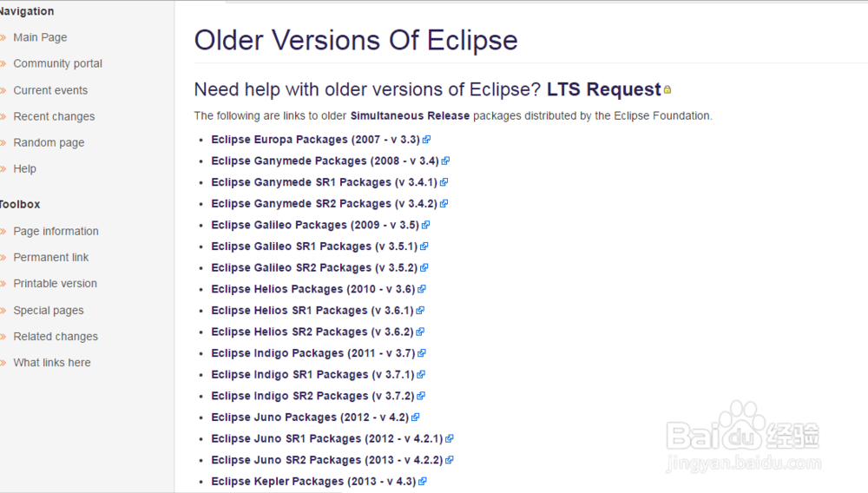Open Eclipse Helios SR2 Packages (v 3.6.2)
The height and width of the screenshot is (493, 868).
[312, 332]
